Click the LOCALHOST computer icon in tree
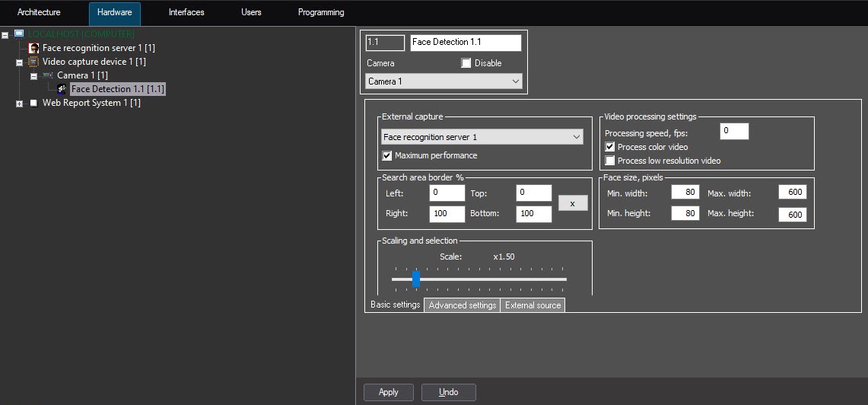The image size is (868, 405). [x=19, y=34]
